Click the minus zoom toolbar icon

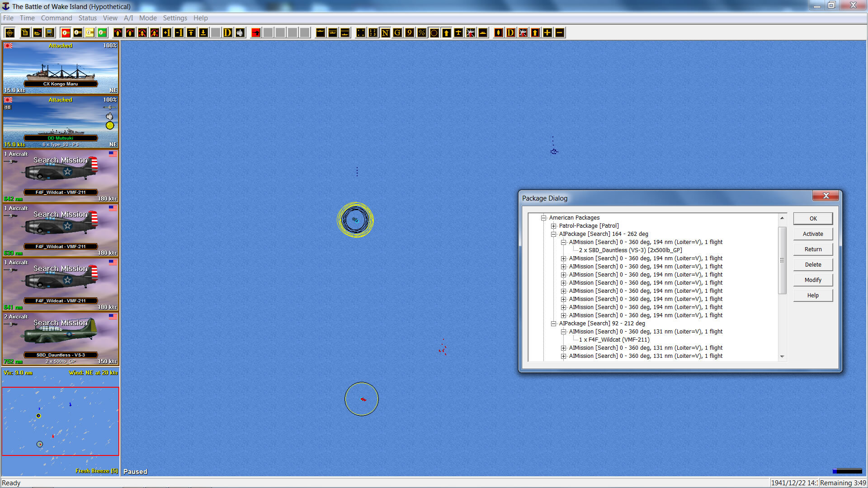coord(560,33)
